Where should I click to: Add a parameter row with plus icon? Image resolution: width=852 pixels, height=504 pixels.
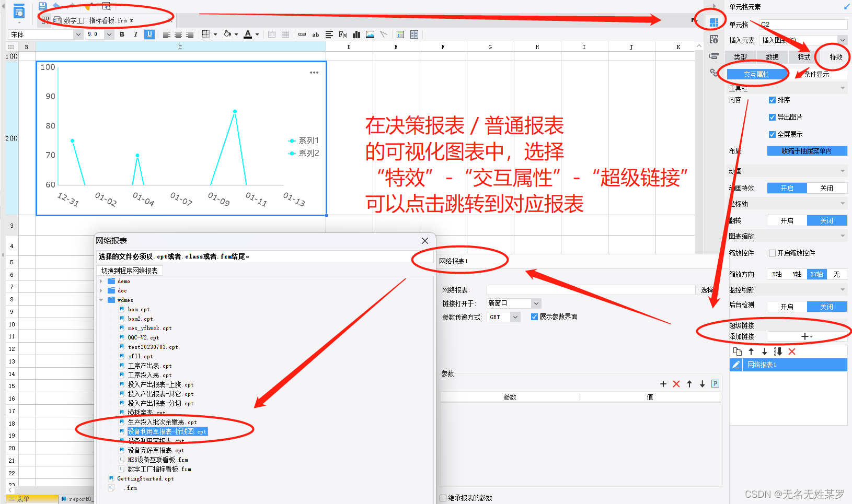click(x=663, y=384)
